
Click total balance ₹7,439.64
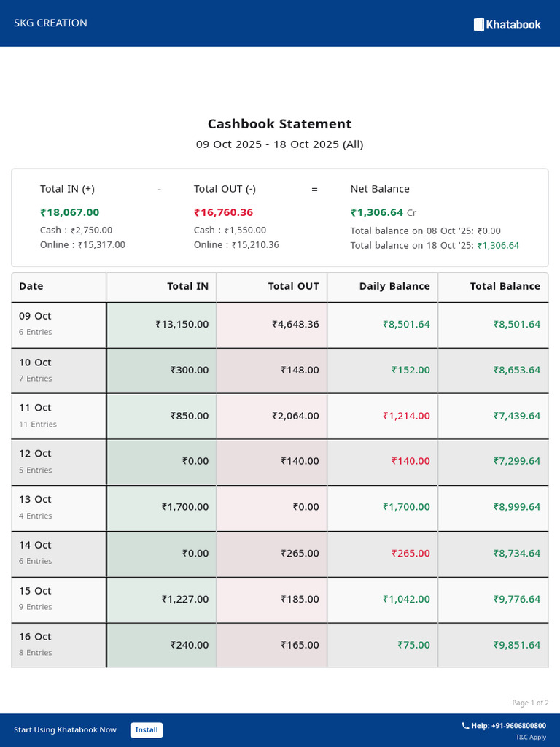517,416
